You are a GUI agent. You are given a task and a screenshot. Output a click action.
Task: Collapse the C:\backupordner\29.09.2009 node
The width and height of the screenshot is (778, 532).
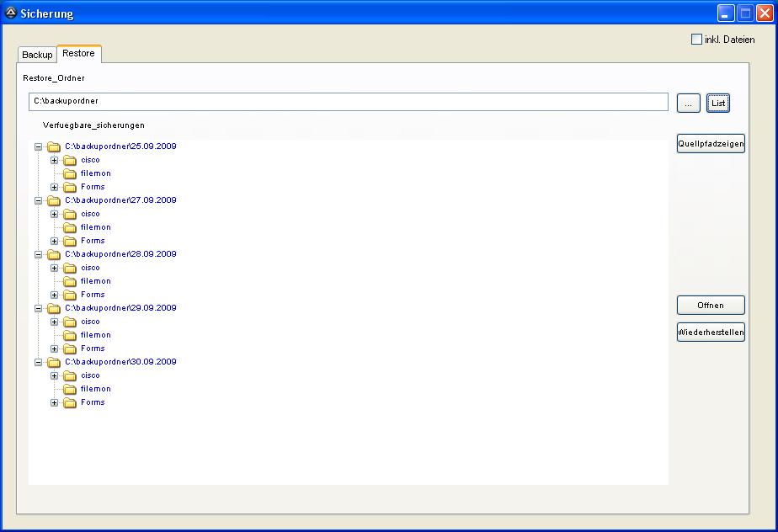38,308
